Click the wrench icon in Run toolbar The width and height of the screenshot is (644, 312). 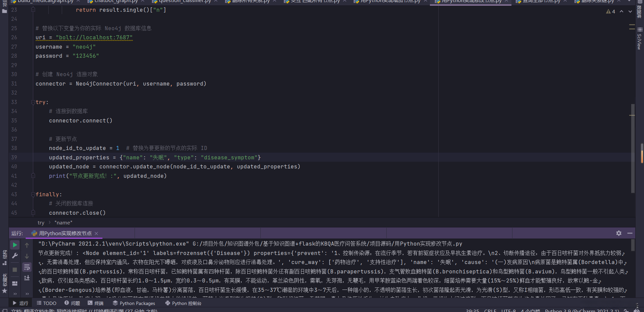[15, 256]
